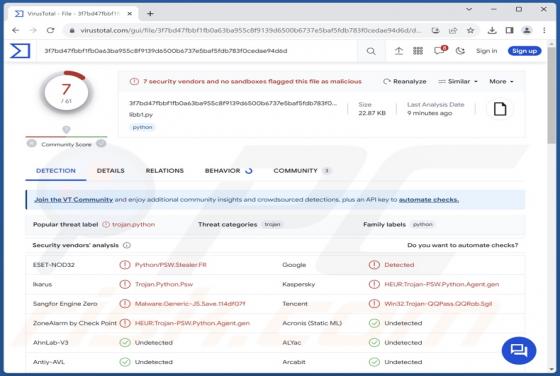The height and width of the screenshot is (376, 560).
Task: Click the file hash search field
Action: (200, 51)
